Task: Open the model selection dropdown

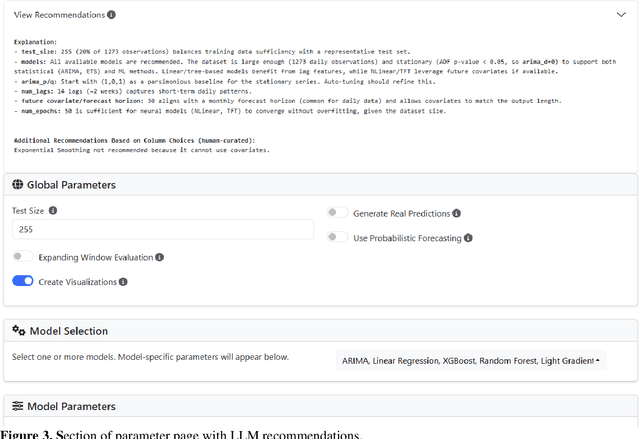Action: tap(473, 360)
